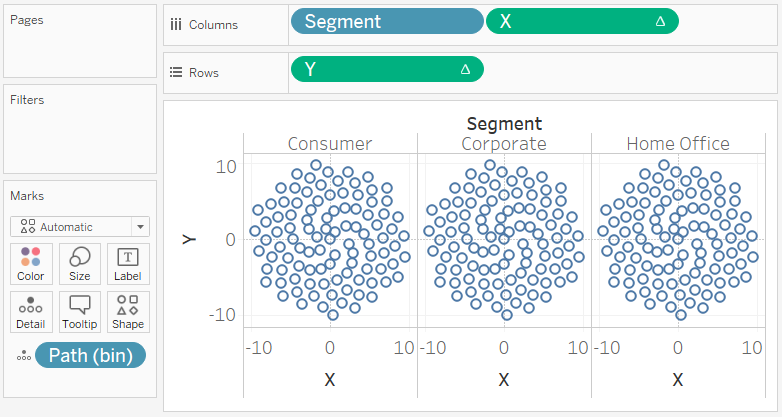Screen dimensions: 782x417
Task: Expand the Automatic mark type dropdown
Action: tap(140, 227)
